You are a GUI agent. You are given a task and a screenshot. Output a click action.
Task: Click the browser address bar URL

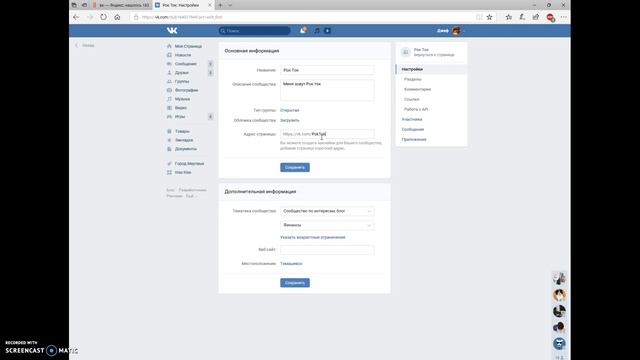pyautogui.click(x=182, y=17)
